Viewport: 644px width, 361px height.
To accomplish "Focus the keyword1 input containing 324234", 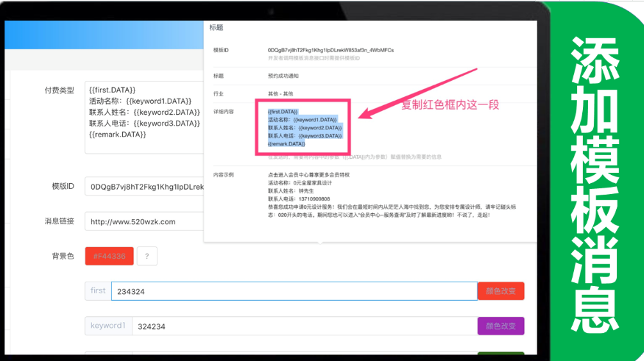I will (303, 326).
